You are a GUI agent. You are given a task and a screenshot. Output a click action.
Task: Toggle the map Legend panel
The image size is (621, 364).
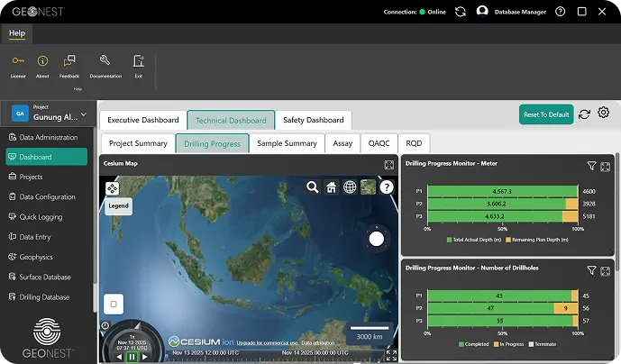tap(118, 205)
